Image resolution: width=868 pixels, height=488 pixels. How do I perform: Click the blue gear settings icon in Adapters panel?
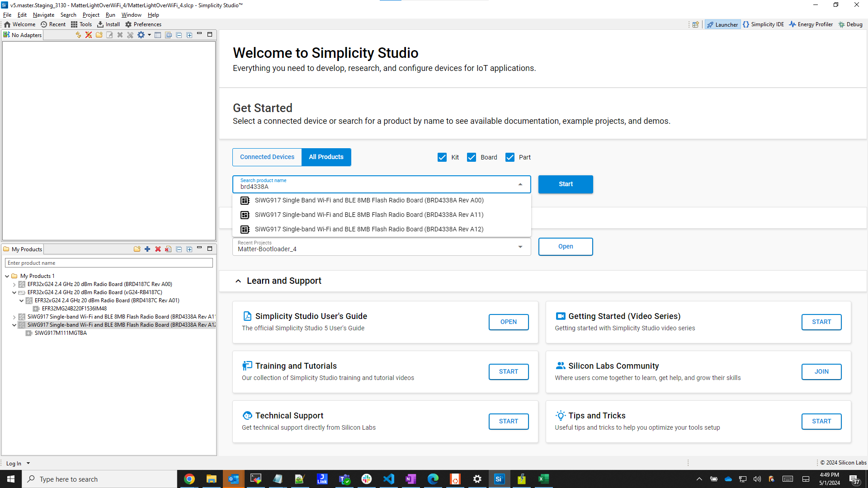(141, 35)
